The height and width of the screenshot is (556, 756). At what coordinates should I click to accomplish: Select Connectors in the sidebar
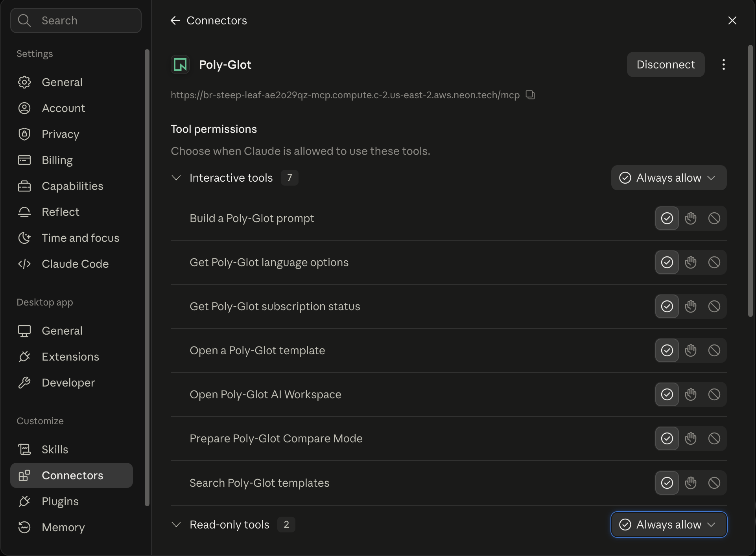72,475
